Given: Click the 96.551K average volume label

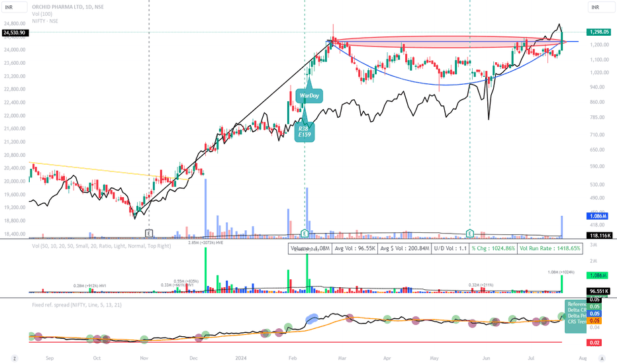Looking at the screenshot, I should tap(598, 291).
